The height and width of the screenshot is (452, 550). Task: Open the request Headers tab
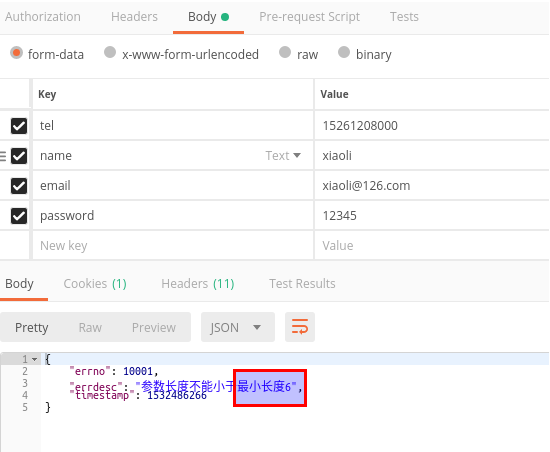coord(134,16)
